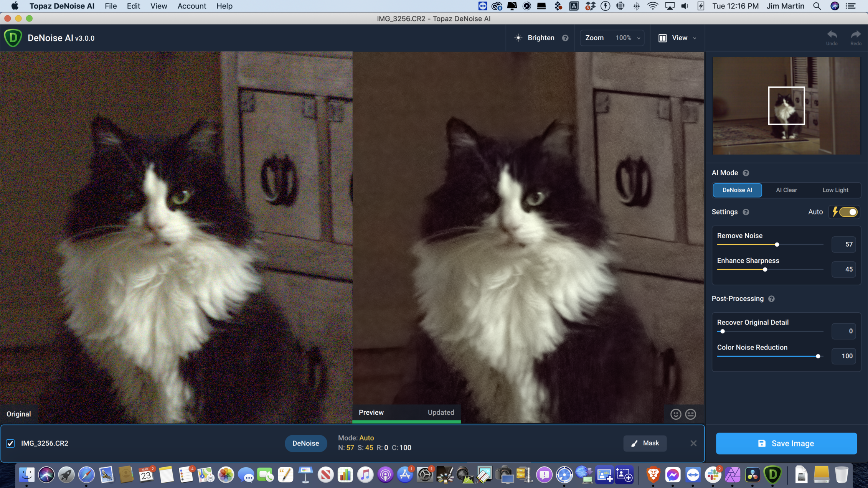The image size is (868, 488).
Task: Click the Undo arrow icon
Action: click(832, 34)
